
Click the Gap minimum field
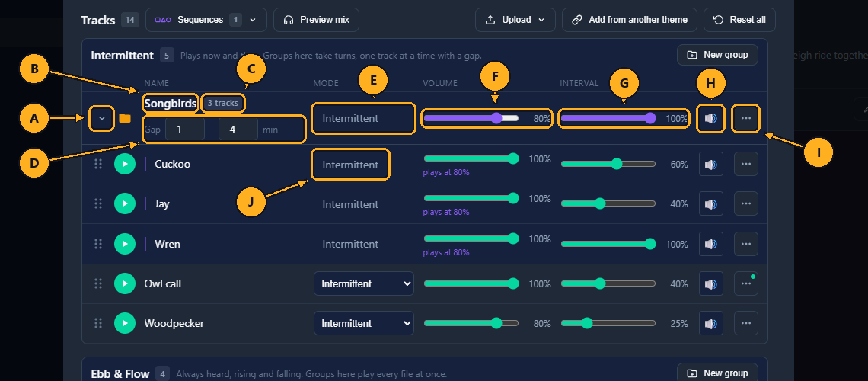click(x=185, y=130)
